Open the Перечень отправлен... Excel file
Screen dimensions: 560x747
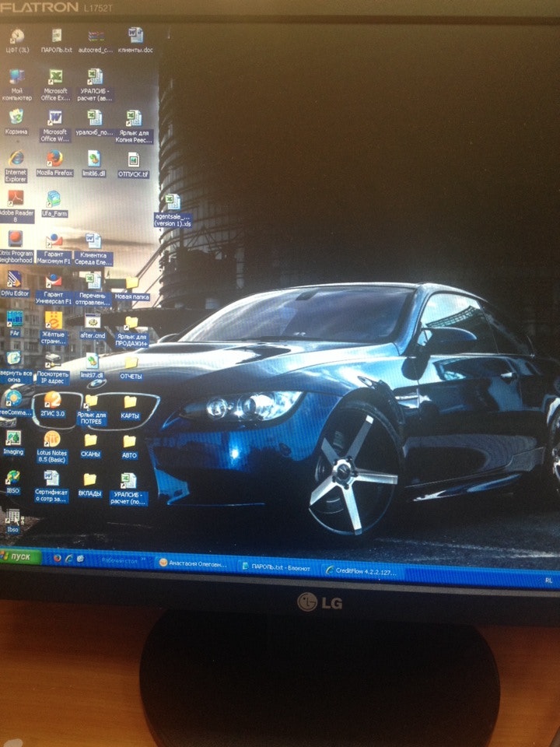point(93,289)
